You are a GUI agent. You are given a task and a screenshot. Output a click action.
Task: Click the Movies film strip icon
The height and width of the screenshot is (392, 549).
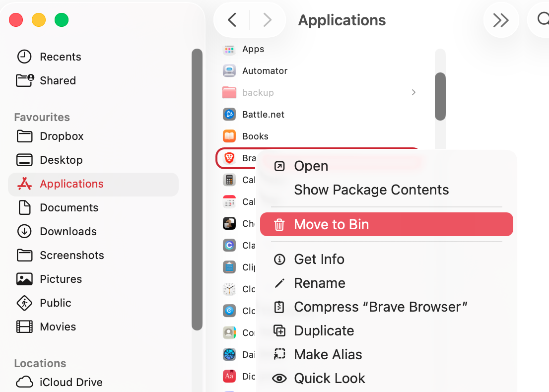(x=24, y=327)
